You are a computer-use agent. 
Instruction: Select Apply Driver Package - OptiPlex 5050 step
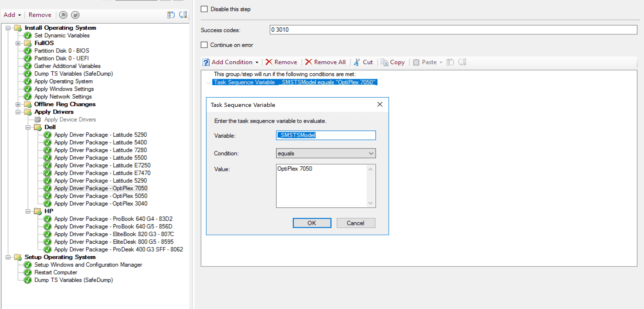click(x=101, y=196)
